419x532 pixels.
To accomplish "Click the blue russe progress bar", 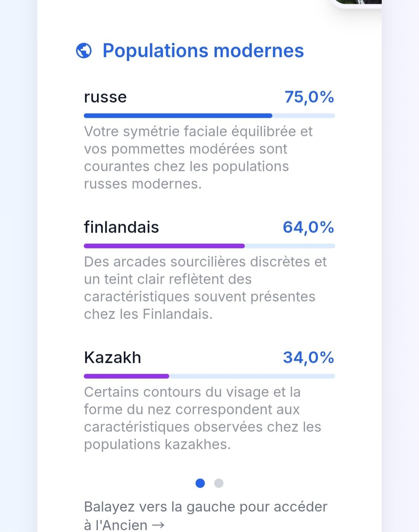I will (x=178, y=116).
